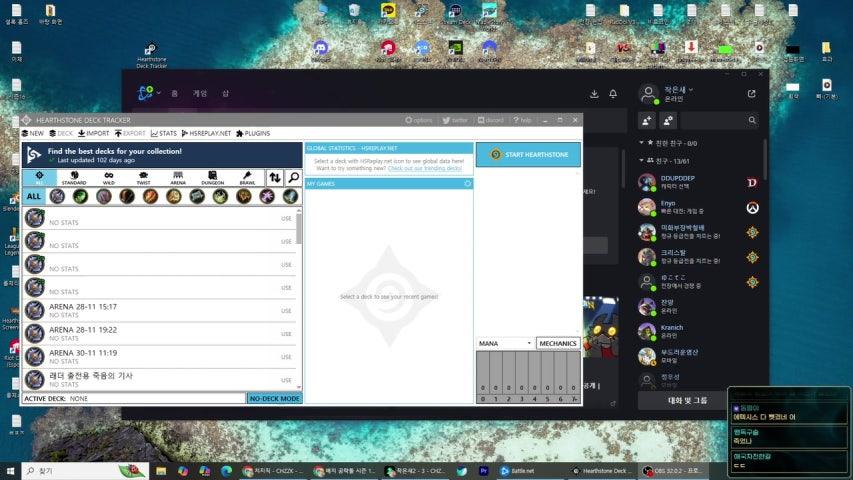Screen dimensions: 853x480
Task: Click the deck sort order arrows icon
Action: point(274,178)
